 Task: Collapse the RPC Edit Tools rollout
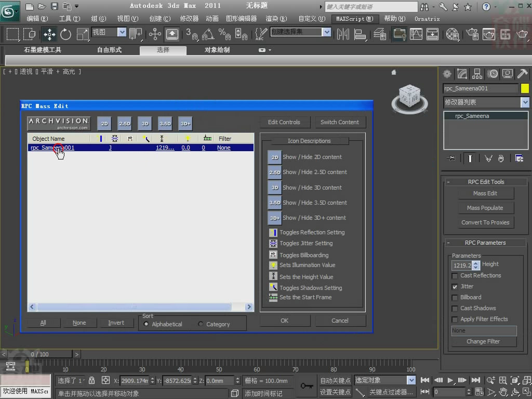tap(448, 182)
